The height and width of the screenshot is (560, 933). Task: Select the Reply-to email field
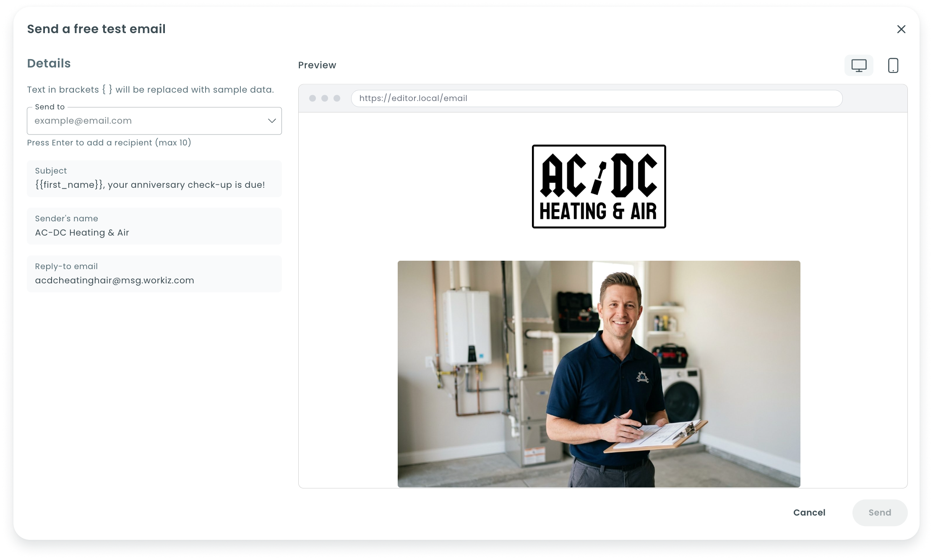pyautogui.click(x=154, y=274)
